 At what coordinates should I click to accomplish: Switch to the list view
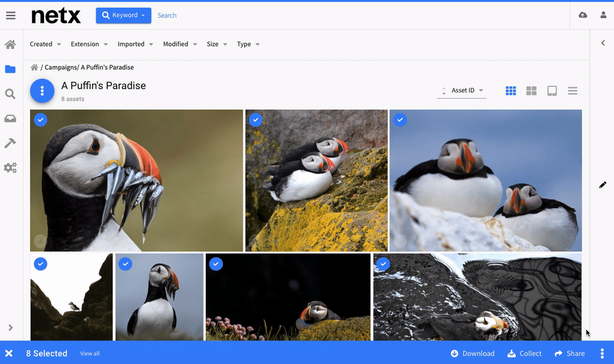(x=573, y=90)
